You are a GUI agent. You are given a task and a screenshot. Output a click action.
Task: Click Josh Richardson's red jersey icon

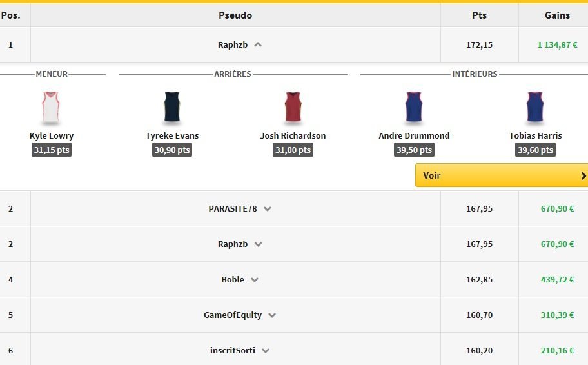point(293,108)
